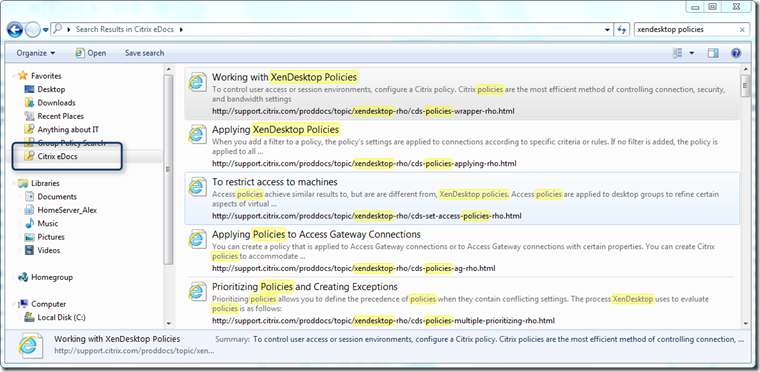Click the Favorites star icon
This screenshot has height=372, width=760.
(23, 75)
